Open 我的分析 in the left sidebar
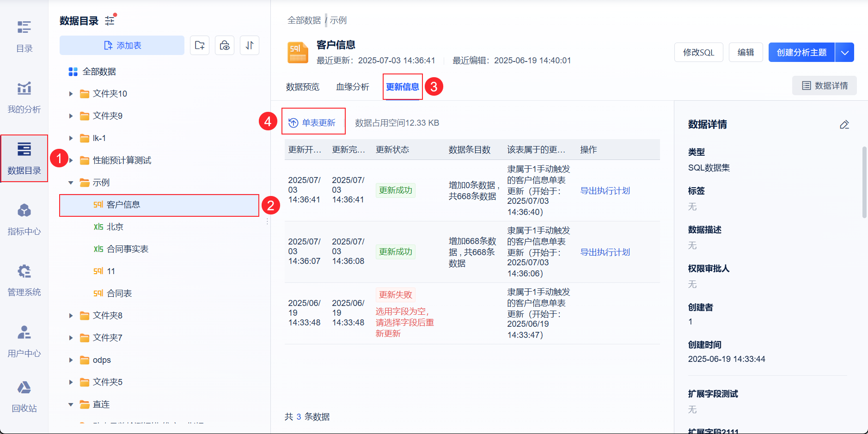 24,97
